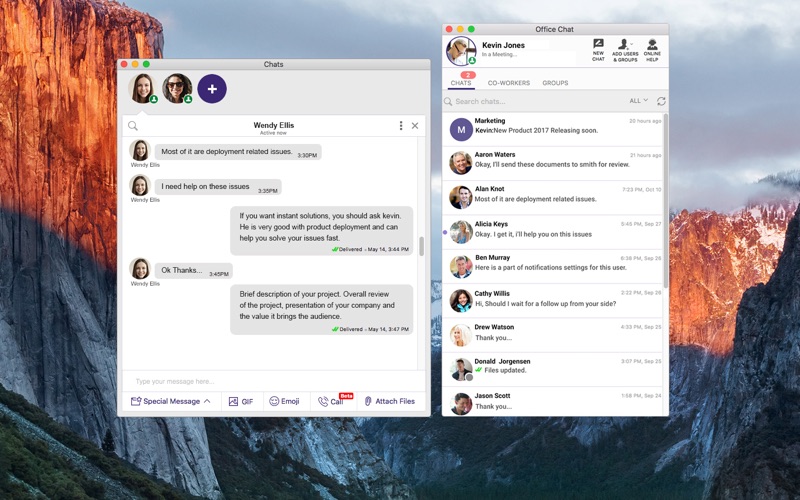
Task: Open Add Users & Groups
Action: [x=625, y=50]
